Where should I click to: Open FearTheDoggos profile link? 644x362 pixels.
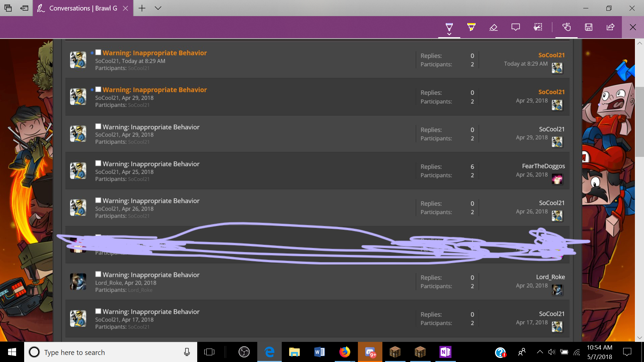click(x=543, y=166)
